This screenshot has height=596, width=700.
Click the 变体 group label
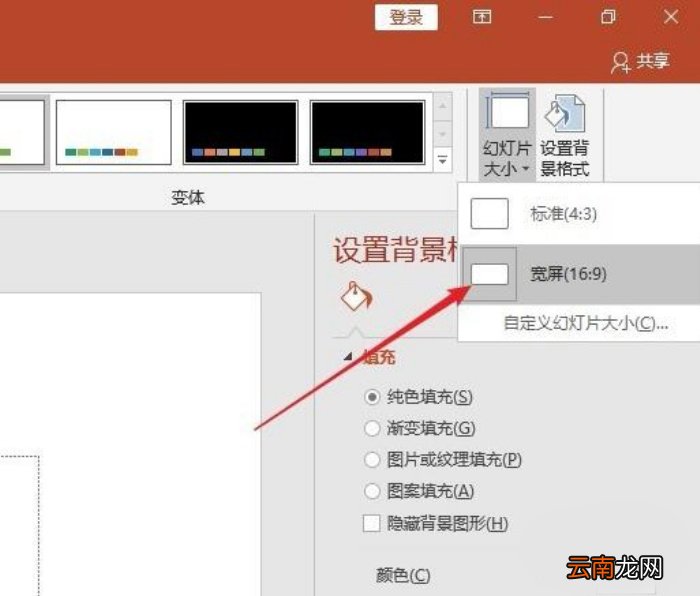coord(188,197)
